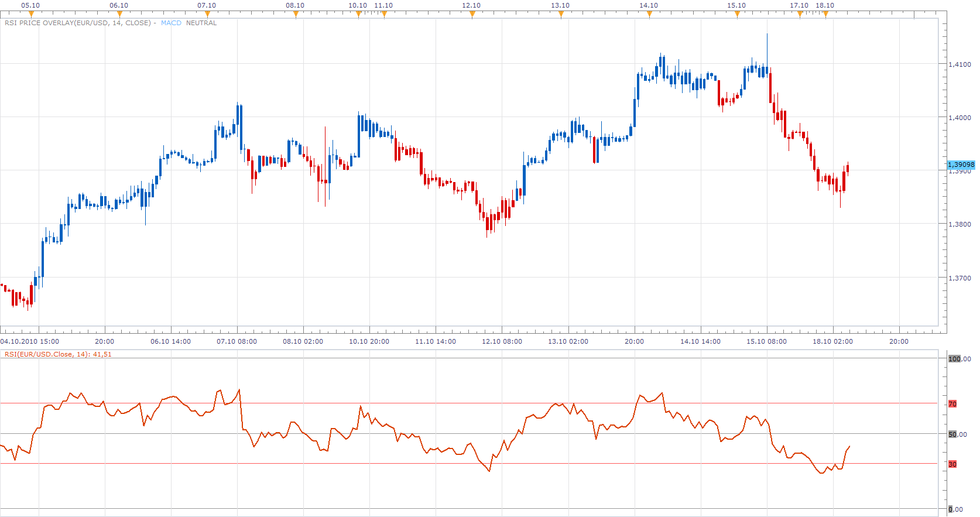Click the 1,3800 price axis label
Image resolution: width=980 pixels, height=517 pixels.
coord(960,224)
